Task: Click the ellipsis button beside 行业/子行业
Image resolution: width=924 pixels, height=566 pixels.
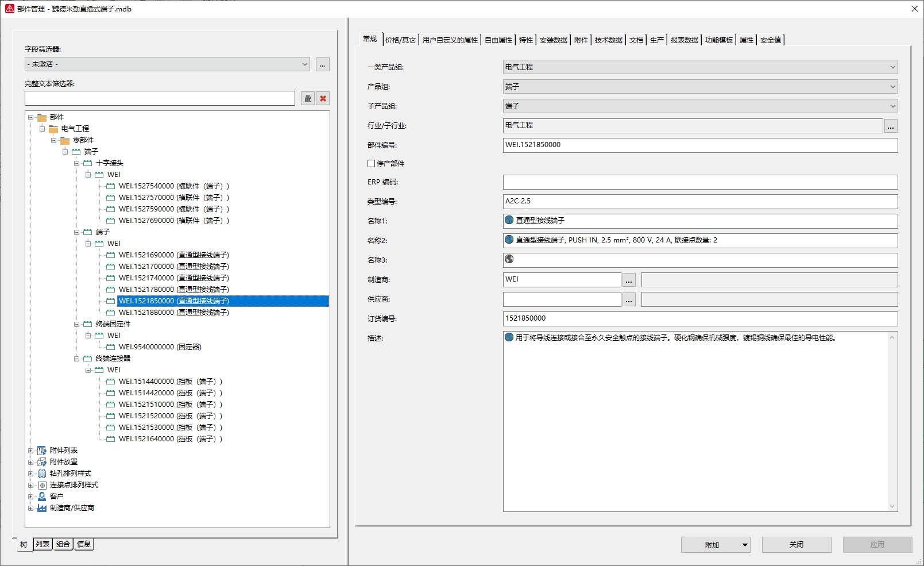Action: (x=891, y=126)
